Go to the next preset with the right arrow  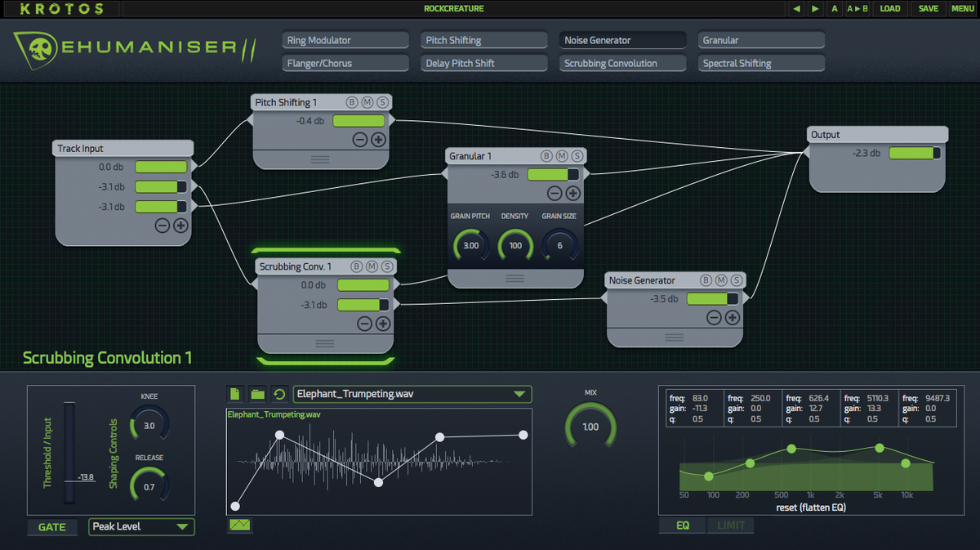pyautogui.click(x=815, y=9)
